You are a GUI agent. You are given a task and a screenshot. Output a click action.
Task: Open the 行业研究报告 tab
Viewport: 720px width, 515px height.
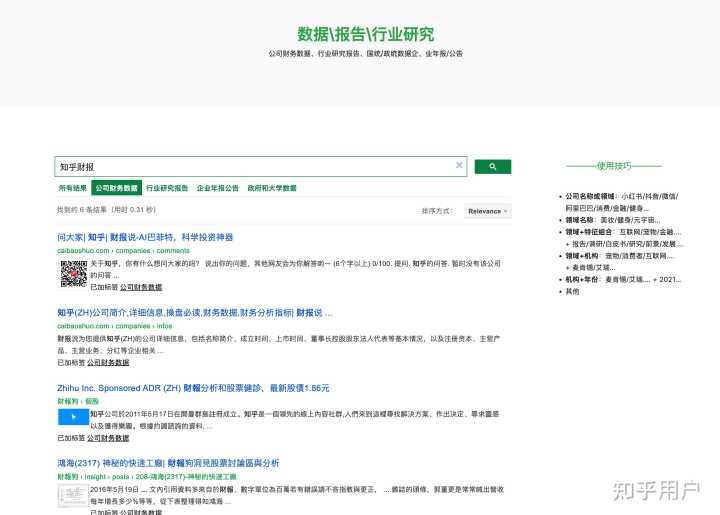click(x=167, y=188)
